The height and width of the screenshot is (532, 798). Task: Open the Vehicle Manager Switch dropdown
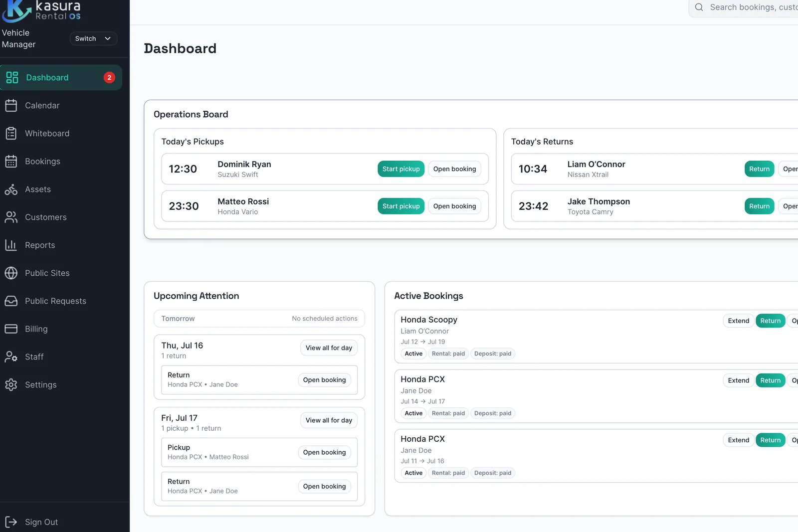pyautogui.click(x=93, y=38)
